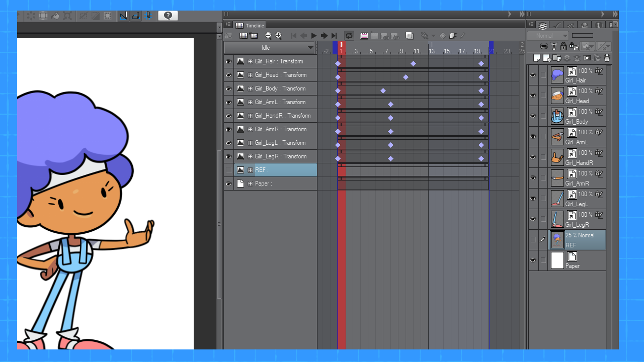
Task: Create a new raster layer
Action: point(537,58)
